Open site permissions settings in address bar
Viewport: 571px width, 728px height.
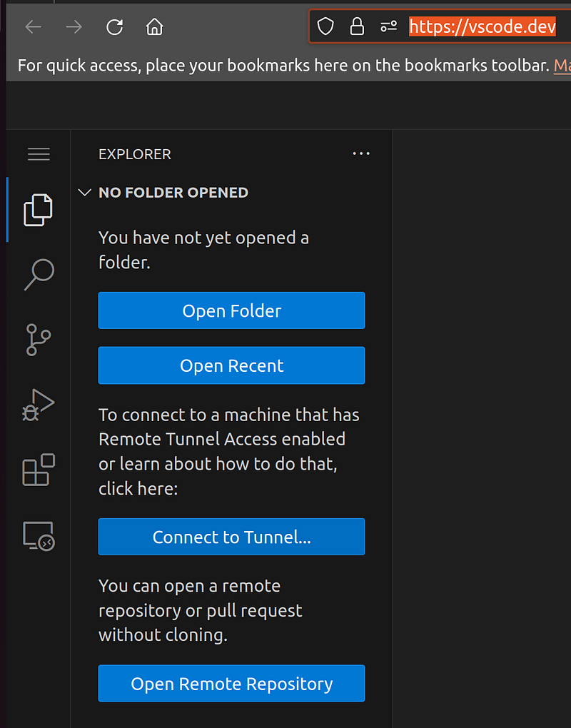click(388, 26)
